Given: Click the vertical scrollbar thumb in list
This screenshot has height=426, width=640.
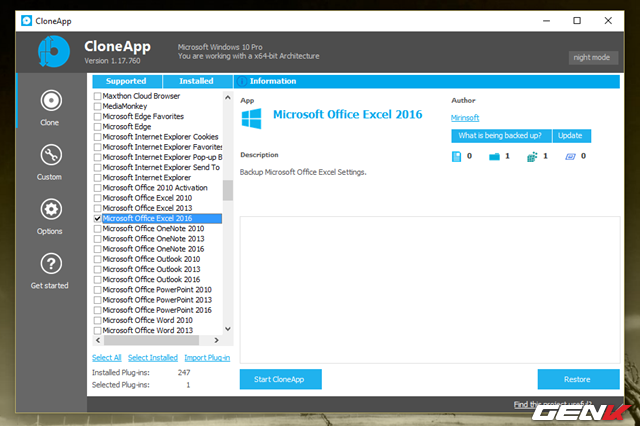Looking at the screenshot, I should tap(228, 190).
